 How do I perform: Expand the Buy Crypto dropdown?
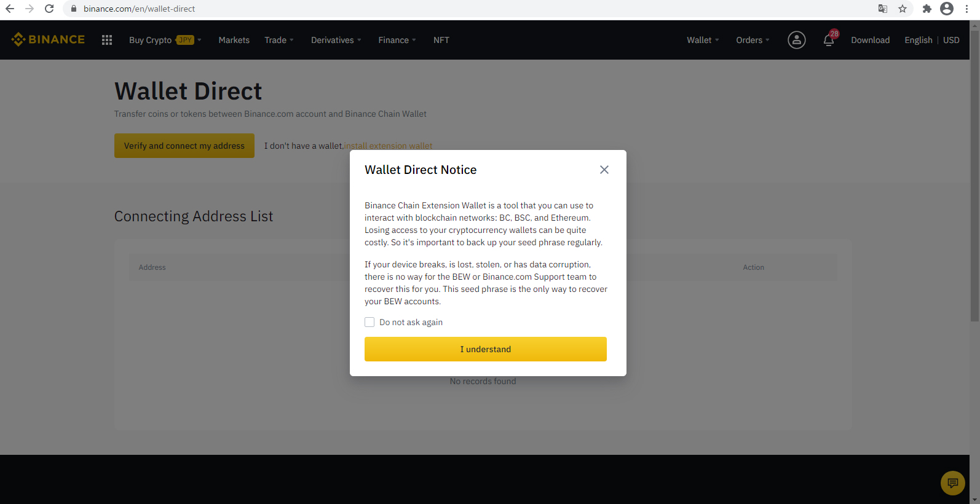click(x=165, y=40)
